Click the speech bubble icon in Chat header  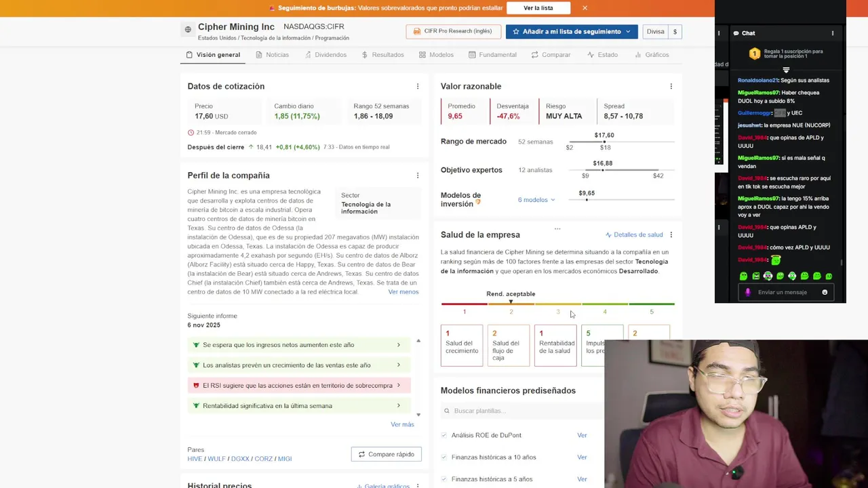coord(736,33)
